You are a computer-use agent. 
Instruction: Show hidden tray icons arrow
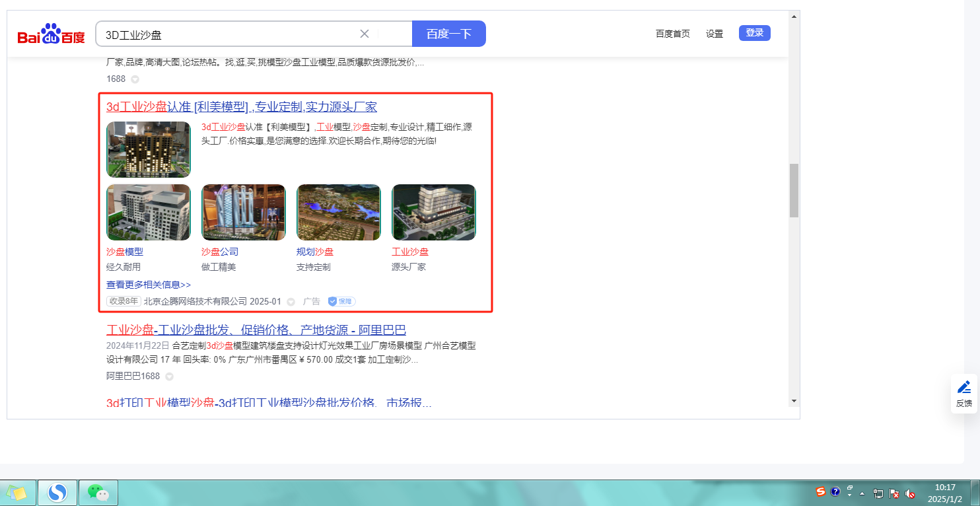(862, 493)
